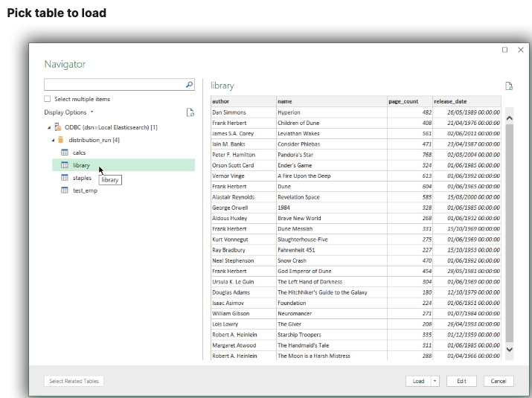Click The Moon is a Harsh Mistress cell
532x398 pixels.
pyautogui.click(x=332, y=356)
